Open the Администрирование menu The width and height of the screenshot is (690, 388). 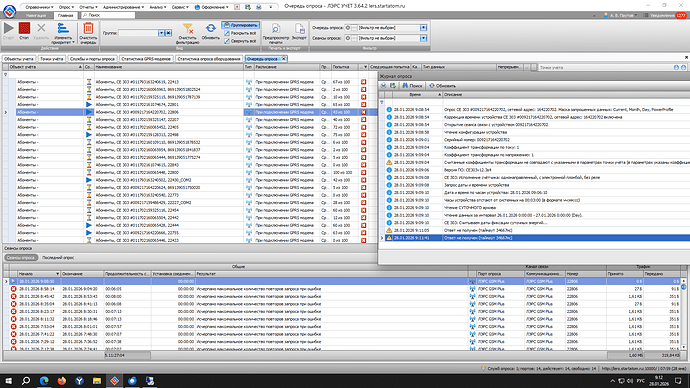(x=123, y=7)
